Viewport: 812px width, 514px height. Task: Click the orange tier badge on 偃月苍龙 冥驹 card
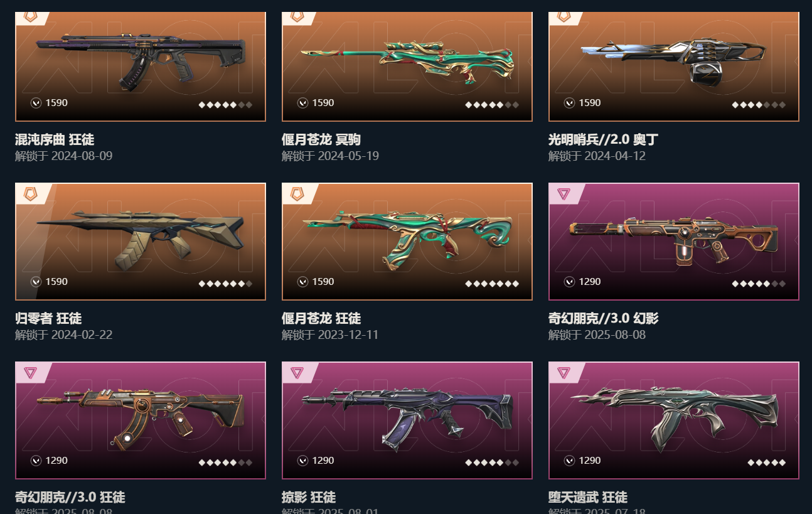(297, 17)
